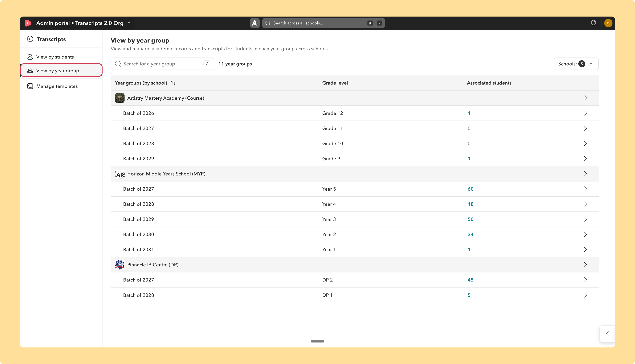Click the Manage templates icon

click(x=30, y=86)
